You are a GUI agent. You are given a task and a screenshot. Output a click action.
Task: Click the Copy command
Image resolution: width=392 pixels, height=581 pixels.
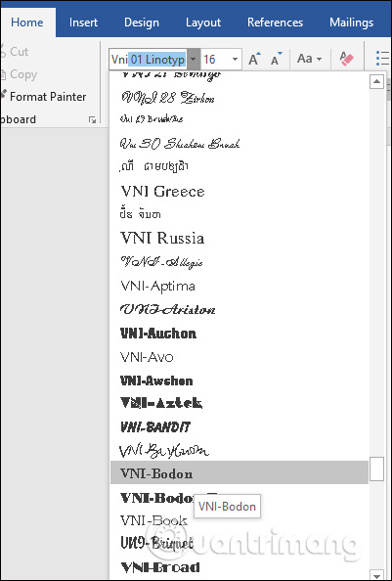point(19,74)
